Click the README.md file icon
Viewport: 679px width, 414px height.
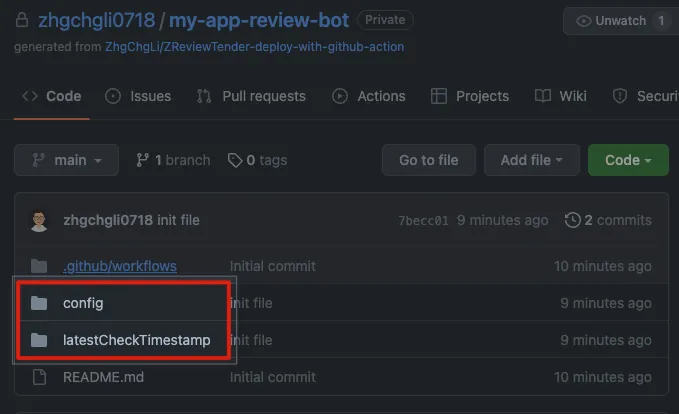[x=39, y=377]
